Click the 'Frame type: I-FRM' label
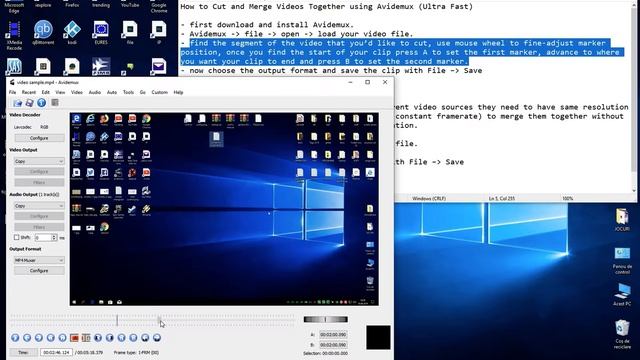The image size is (640, 360). coord(136,352)
